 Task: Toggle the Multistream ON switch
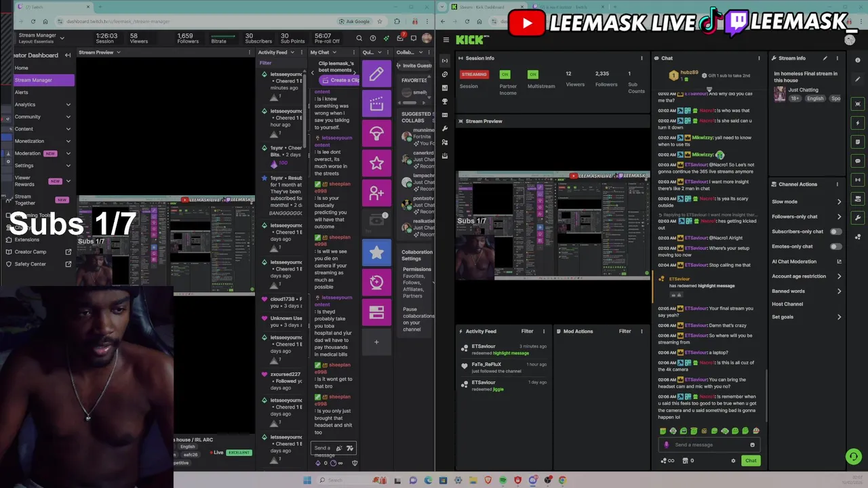point(533,74)
